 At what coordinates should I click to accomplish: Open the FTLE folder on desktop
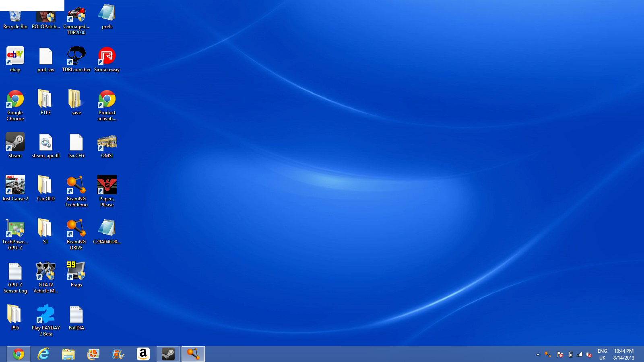46,102
